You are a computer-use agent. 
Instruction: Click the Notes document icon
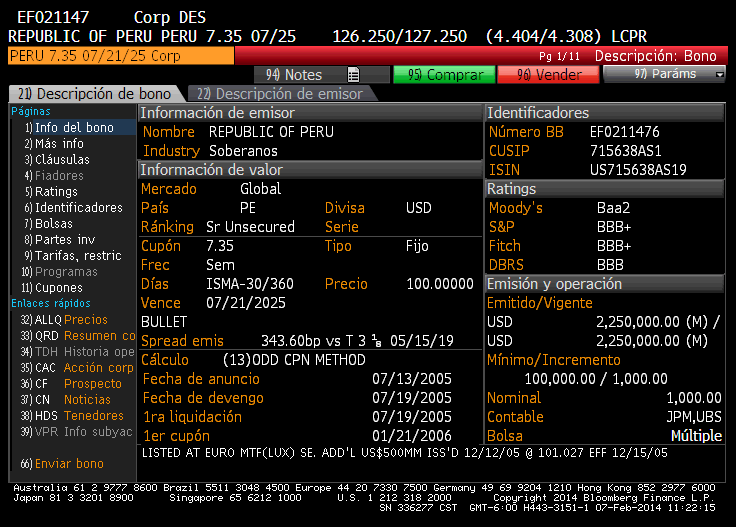[353, 75]
